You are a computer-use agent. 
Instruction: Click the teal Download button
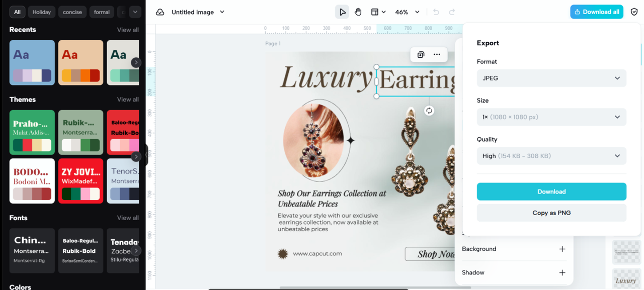point(551,191)
